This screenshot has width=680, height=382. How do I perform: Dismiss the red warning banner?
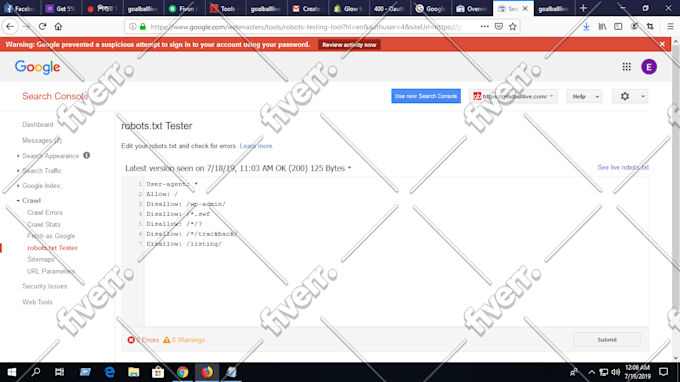tap(662, 44)
